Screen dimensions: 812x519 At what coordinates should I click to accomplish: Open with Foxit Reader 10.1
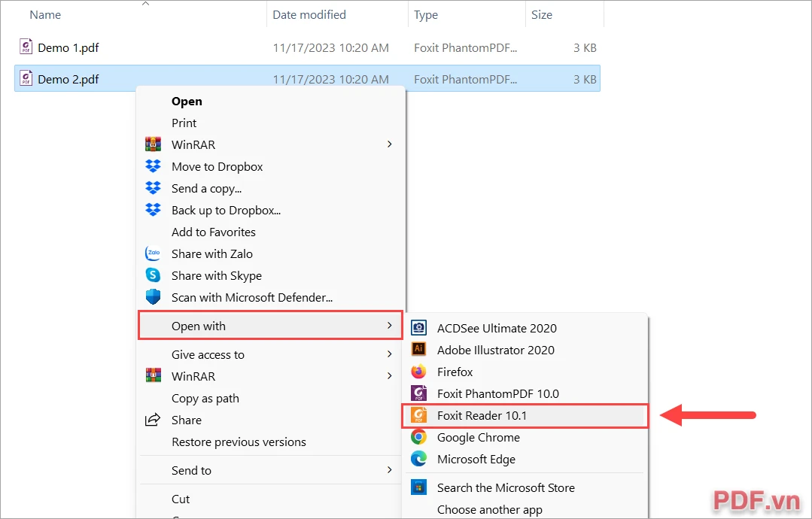coord(525,415)
